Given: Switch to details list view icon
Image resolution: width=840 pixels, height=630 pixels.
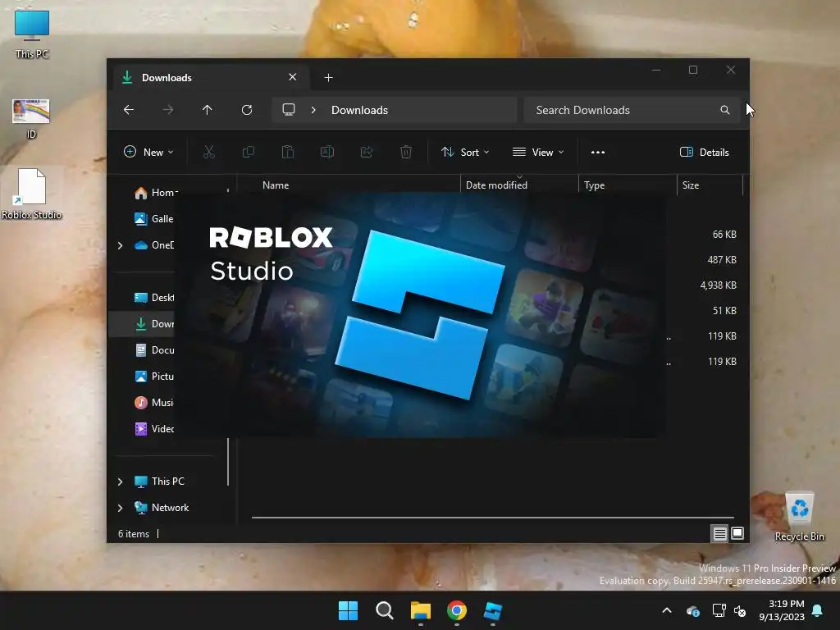Looking at the screenshot, I should [719, 533].
